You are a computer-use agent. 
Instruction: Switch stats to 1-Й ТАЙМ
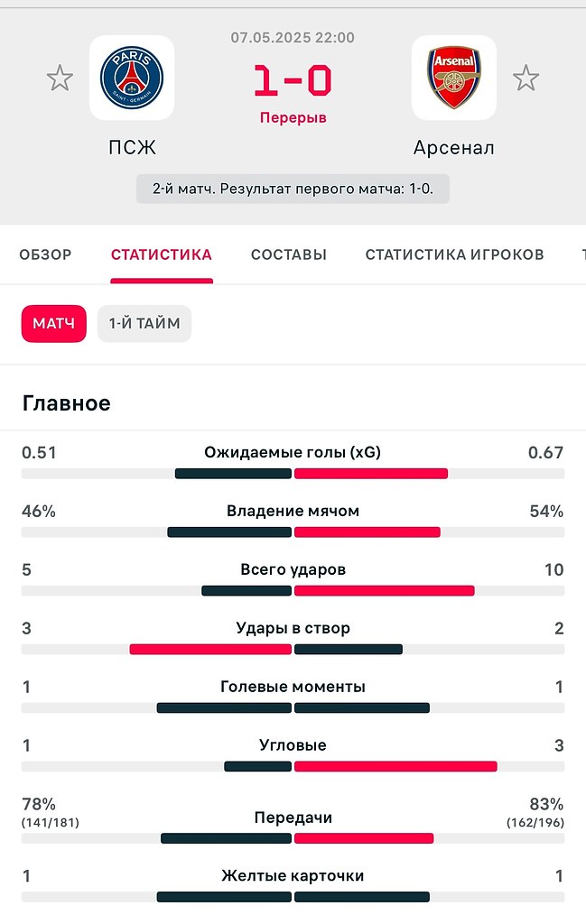click(144, 324)
